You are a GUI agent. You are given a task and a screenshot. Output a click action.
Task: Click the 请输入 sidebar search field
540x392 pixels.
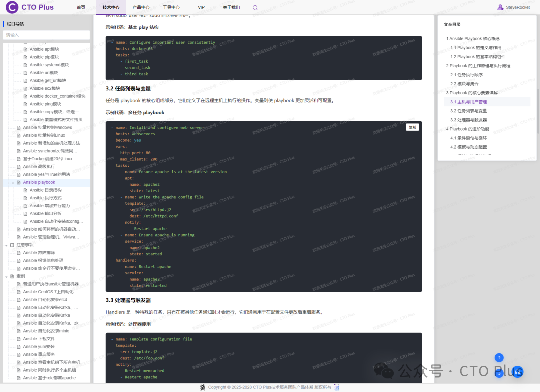pos(46,35)
